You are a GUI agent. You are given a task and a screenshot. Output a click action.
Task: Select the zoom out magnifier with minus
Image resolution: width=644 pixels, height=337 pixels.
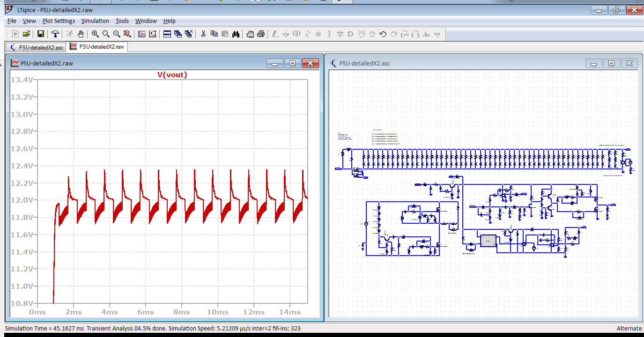tap(117, 34)
